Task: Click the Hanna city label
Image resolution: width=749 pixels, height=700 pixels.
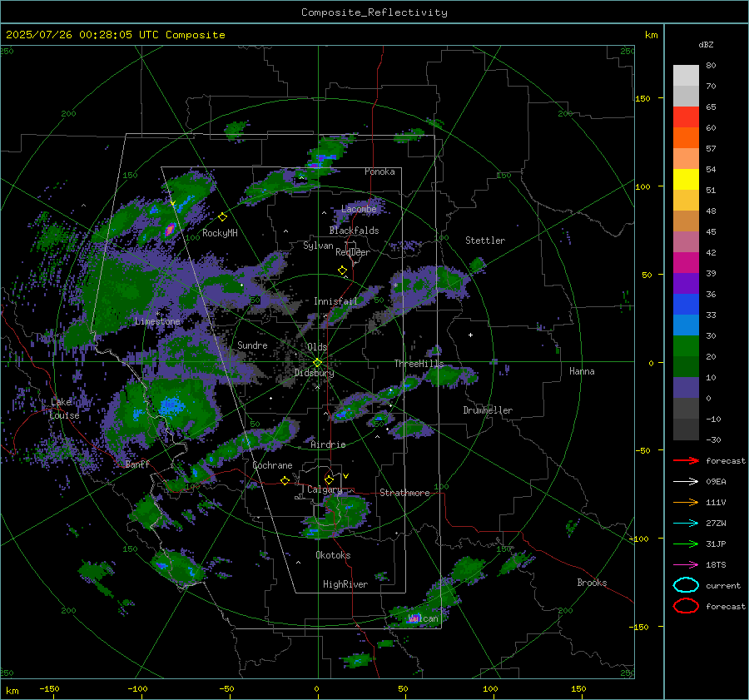Action: (x=582, y=371)
